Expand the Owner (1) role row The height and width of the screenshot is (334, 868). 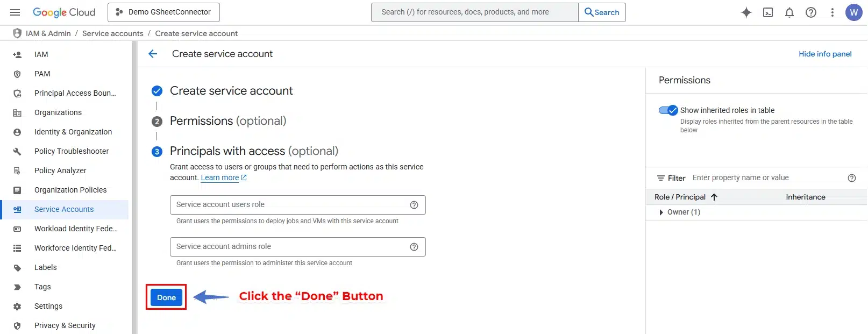tap(661, 212)
